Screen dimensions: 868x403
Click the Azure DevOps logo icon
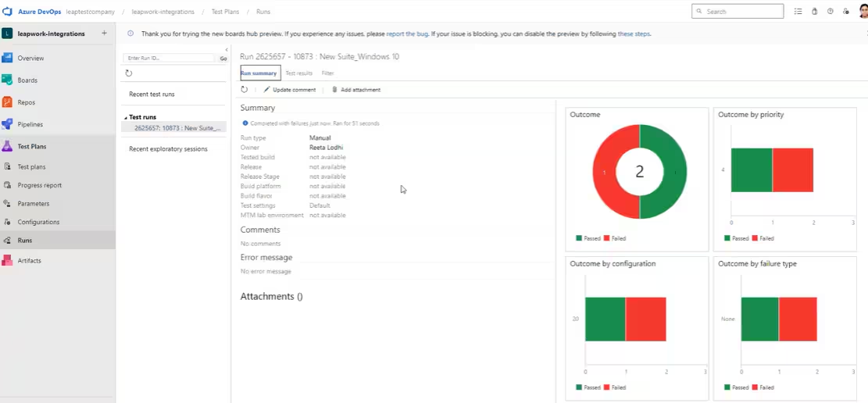coord(7,12)
